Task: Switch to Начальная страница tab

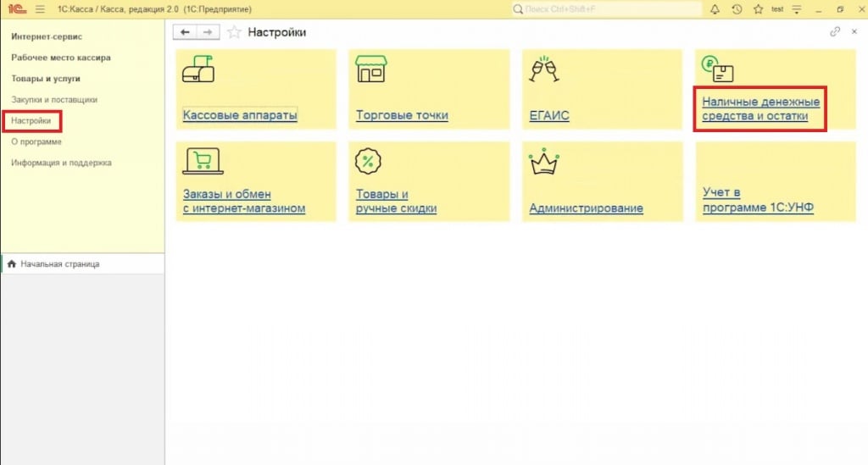Action: 59,264
